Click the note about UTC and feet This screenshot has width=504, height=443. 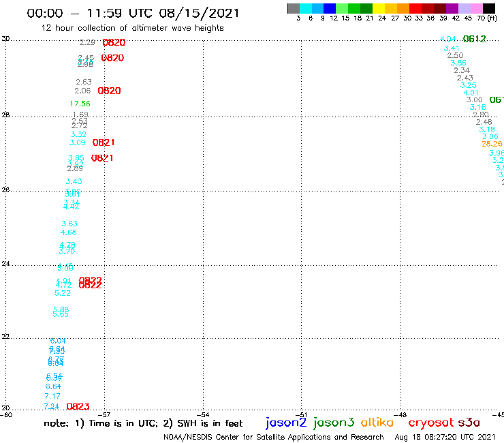[143, 423]
